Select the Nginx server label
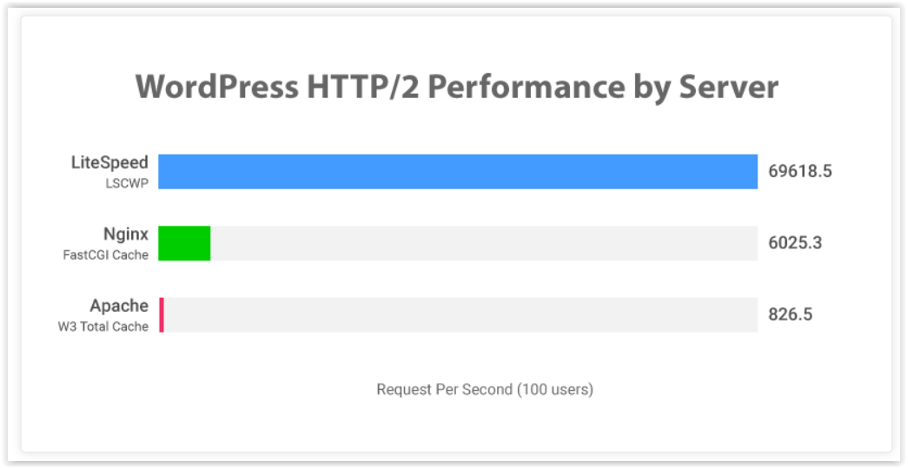The width and height of the screenshot is (908, 468). point(126,235)
